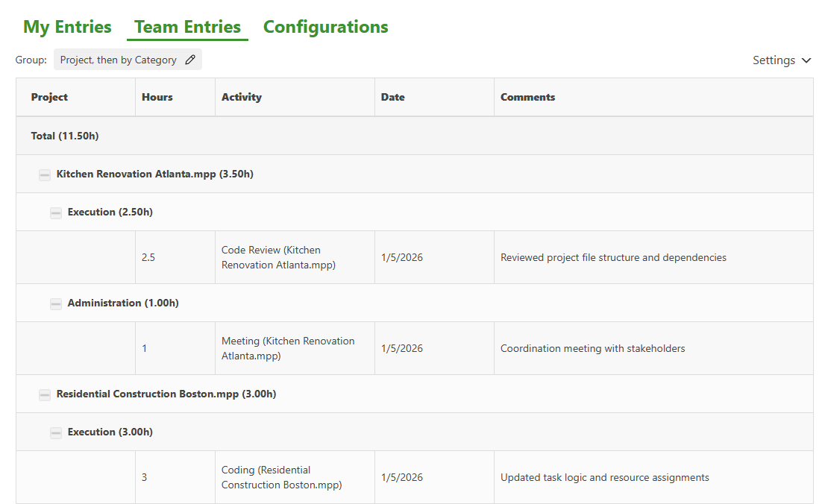Click the Activity column header
Image resolution: width=825 pixels, height=504 pixels.
click(x=241, y=97)
